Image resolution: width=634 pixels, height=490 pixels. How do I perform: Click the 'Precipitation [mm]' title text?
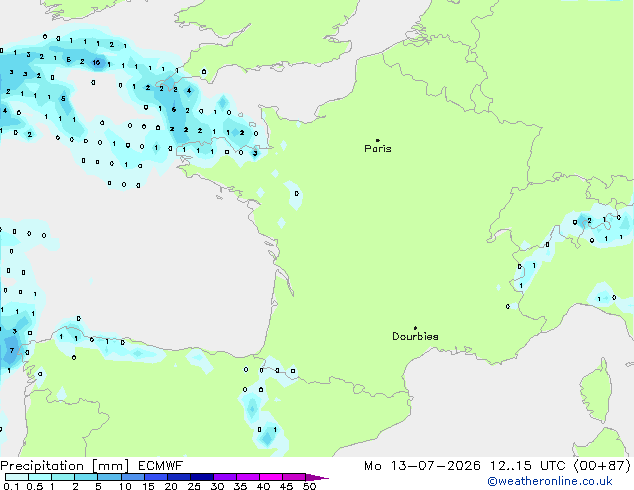coord(65,466)
